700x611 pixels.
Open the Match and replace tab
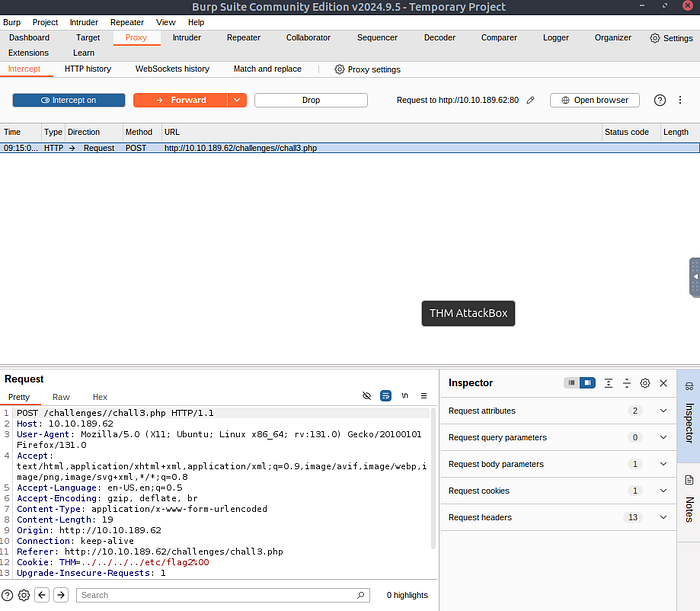[x=267, y=69]
